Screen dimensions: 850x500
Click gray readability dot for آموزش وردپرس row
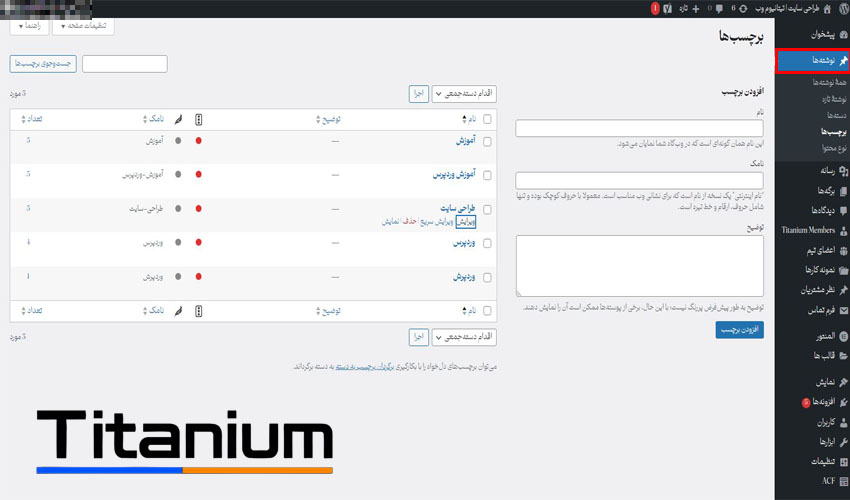tap(178, 174)
